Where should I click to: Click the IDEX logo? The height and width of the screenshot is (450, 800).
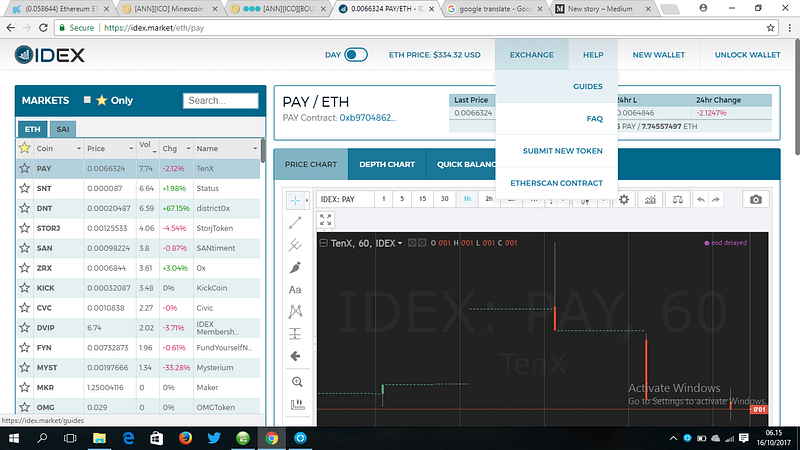tap(49, 55)
